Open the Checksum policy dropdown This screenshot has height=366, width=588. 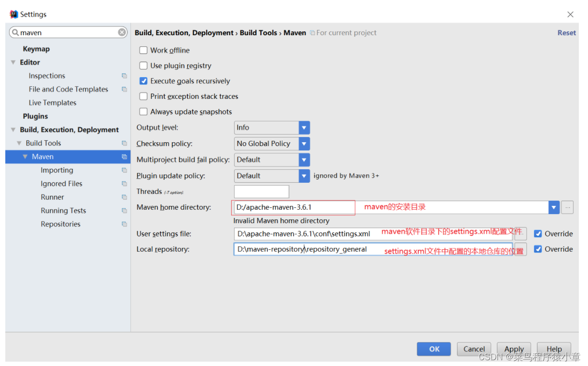pos(304,144)
